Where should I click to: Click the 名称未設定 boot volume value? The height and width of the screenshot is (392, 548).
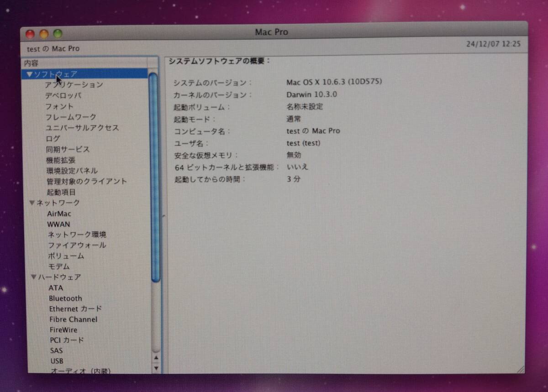click(305, 107)
